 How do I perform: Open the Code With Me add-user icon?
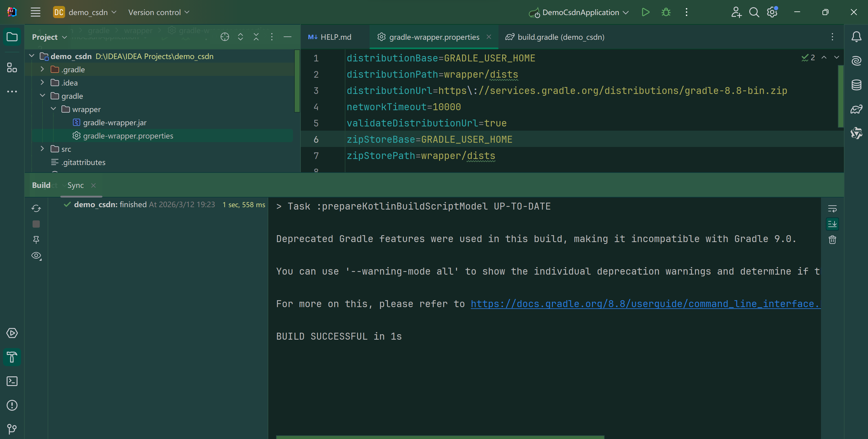[736, 12]
